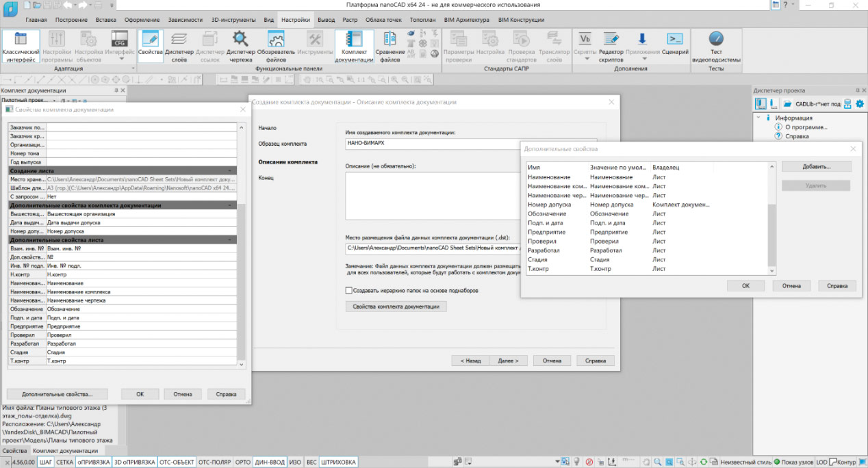Open the Диспетчер ссылок ribbon icon
Screen dimensions: 868x468
[210, 47]
